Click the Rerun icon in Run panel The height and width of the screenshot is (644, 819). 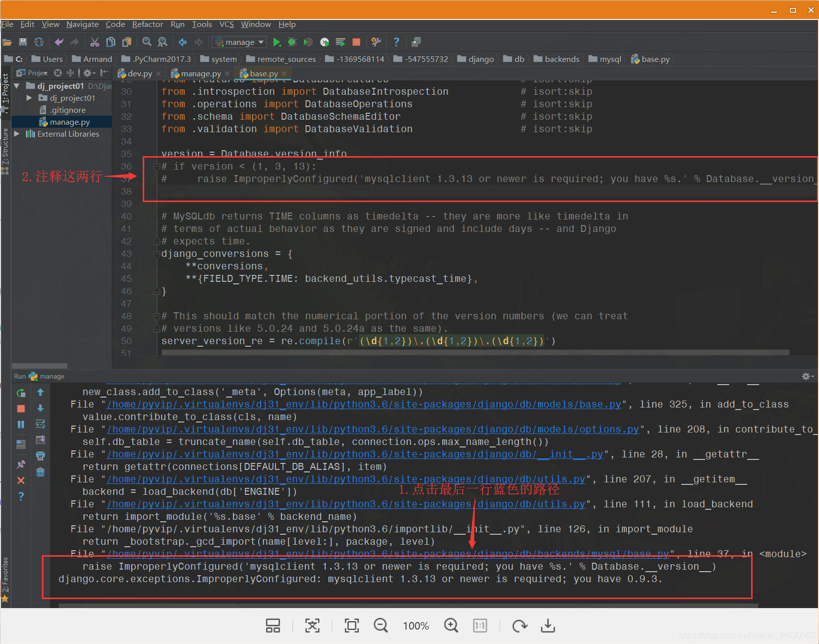21,393
